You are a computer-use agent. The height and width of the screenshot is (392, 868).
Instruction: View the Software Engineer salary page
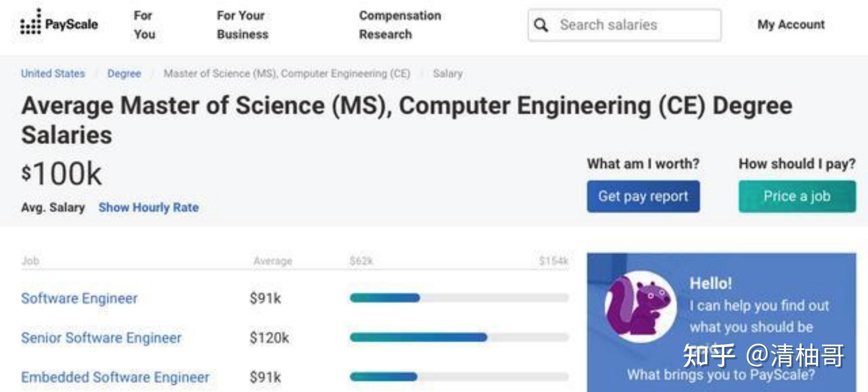[79, 299]
